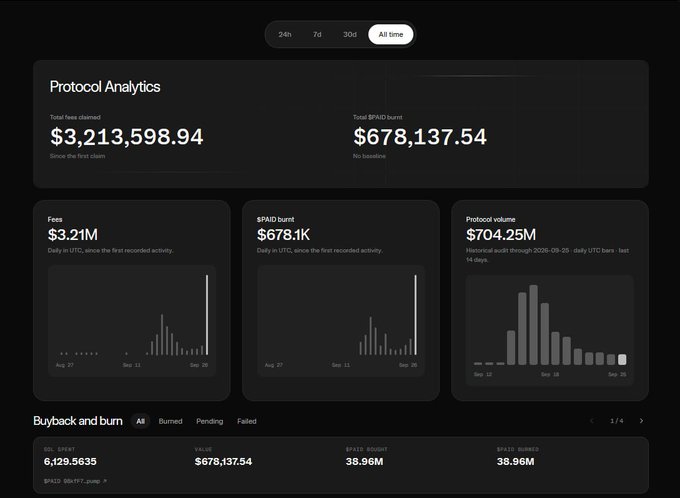This screenshot has width=680, height=498.
Task: Click the Protocol volume card title
Action: (490, 220)
